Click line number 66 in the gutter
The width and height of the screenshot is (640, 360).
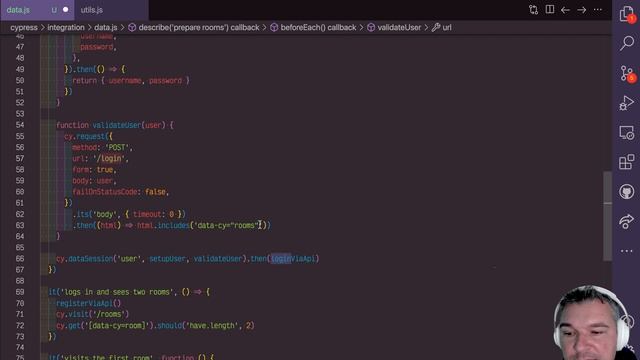click(20, 258)
